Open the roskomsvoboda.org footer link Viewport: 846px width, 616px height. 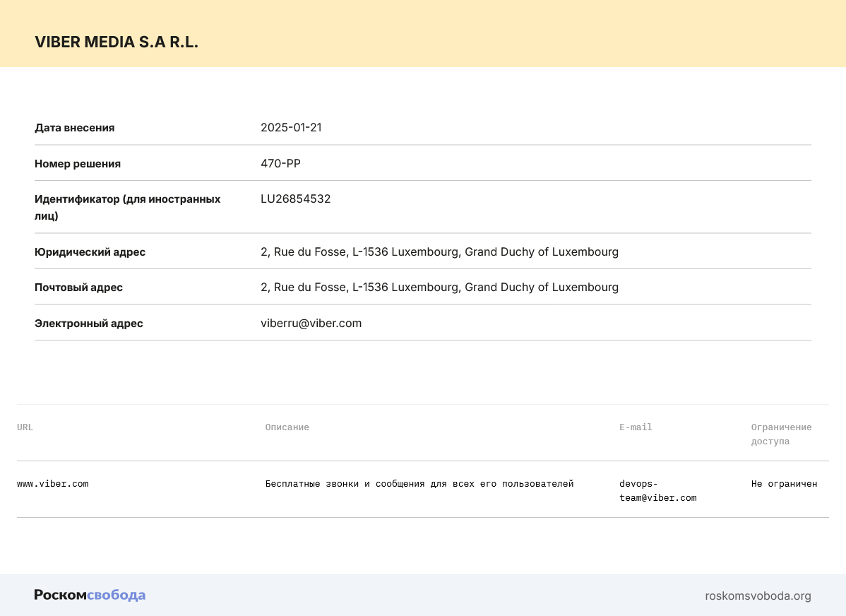tap(758, 596)
